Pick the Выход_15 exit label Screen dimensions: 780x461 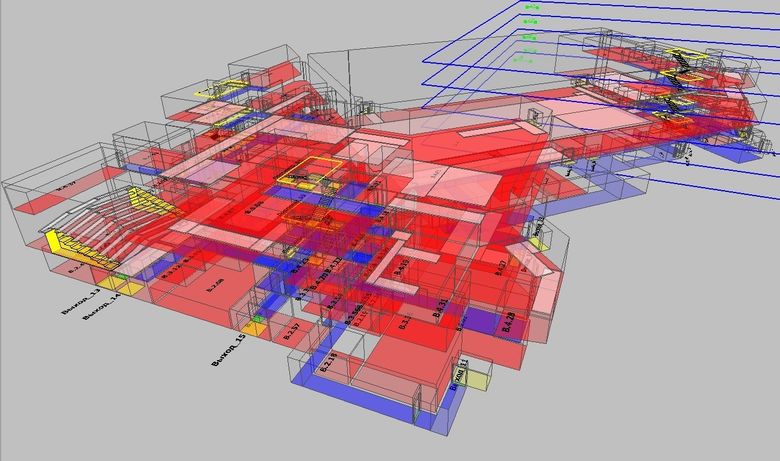click(x=229, y=352)
